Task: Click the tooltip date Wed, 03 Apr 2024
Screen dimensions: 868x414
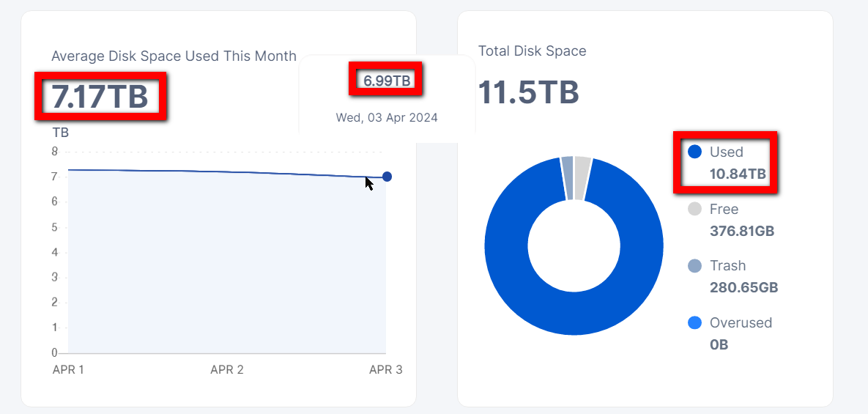Action: pos(387,117)
